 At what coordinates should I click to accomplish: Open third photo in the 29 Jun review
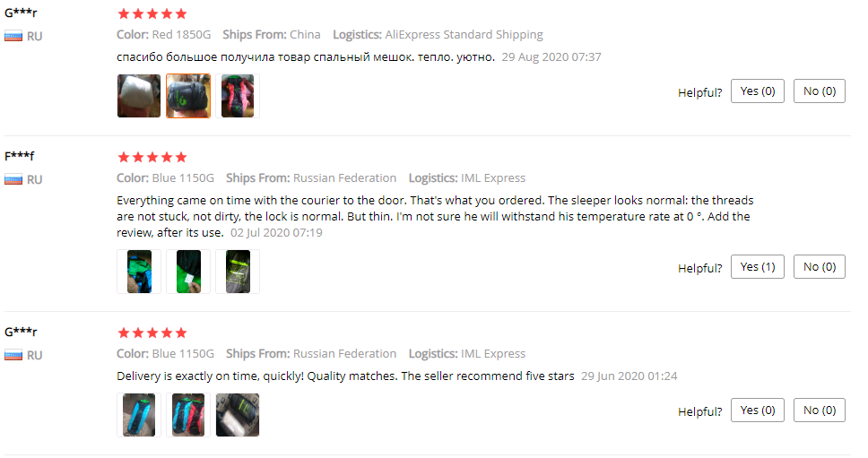238,415
